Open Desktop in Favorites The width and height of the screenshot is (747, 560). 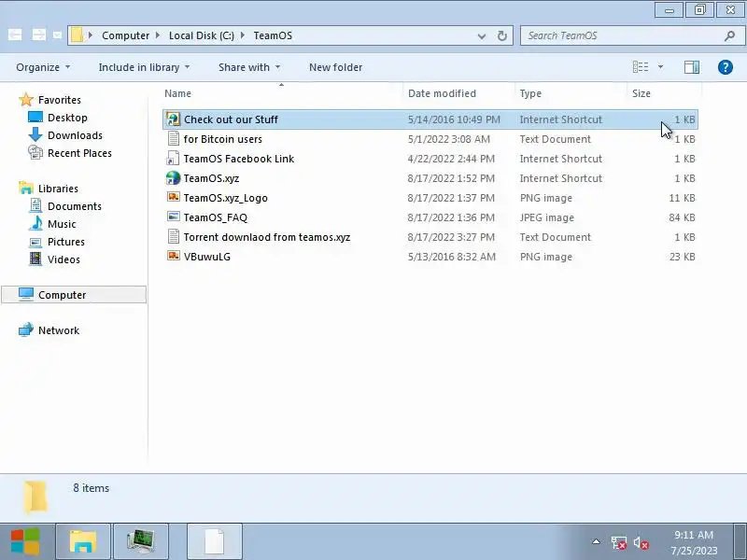67,118
